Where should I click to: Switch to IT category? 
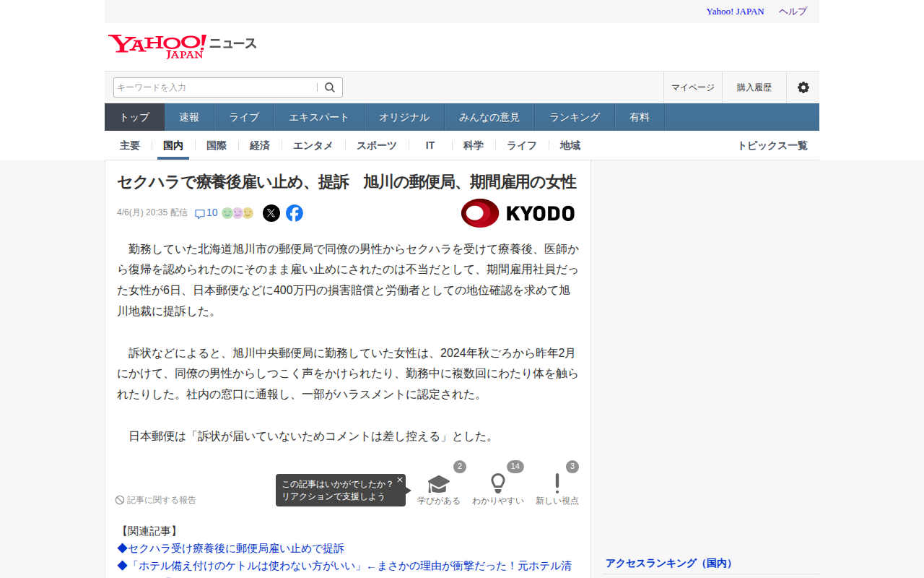click(430, 145)
